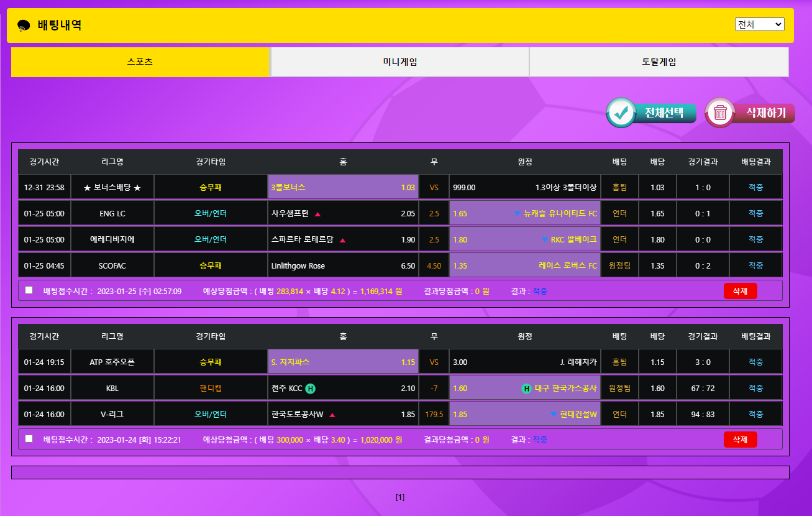
Task: Click the green H icon beside 전주 KCC
Action: [x=311, y=389]
